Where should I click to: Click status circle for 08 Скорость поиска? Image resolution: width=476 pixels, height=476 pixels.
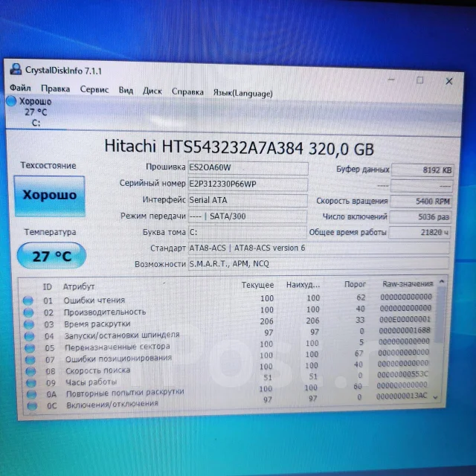tap(30, 371)
